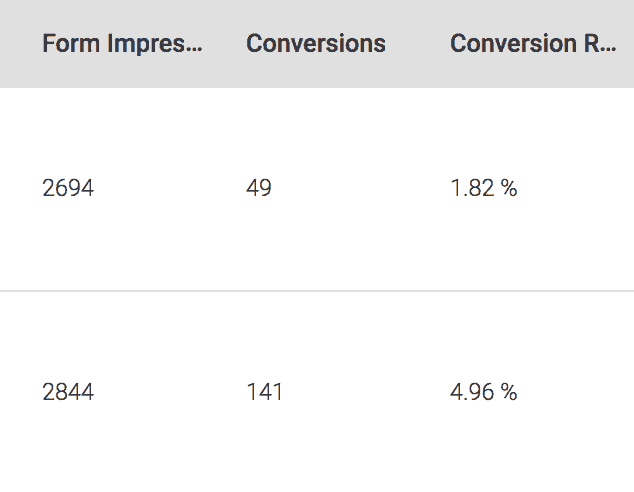Click the word Conversions in the header
Screen dimensions: 634x492
pyautogui.click(x=315, y=44)
